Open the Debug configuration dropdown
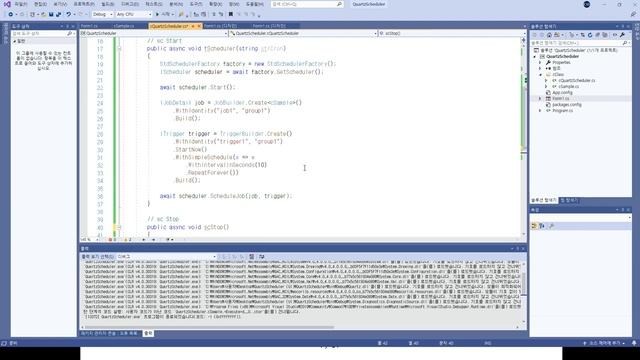The height and width of the screenshot is (360, 640). [102, 14]
